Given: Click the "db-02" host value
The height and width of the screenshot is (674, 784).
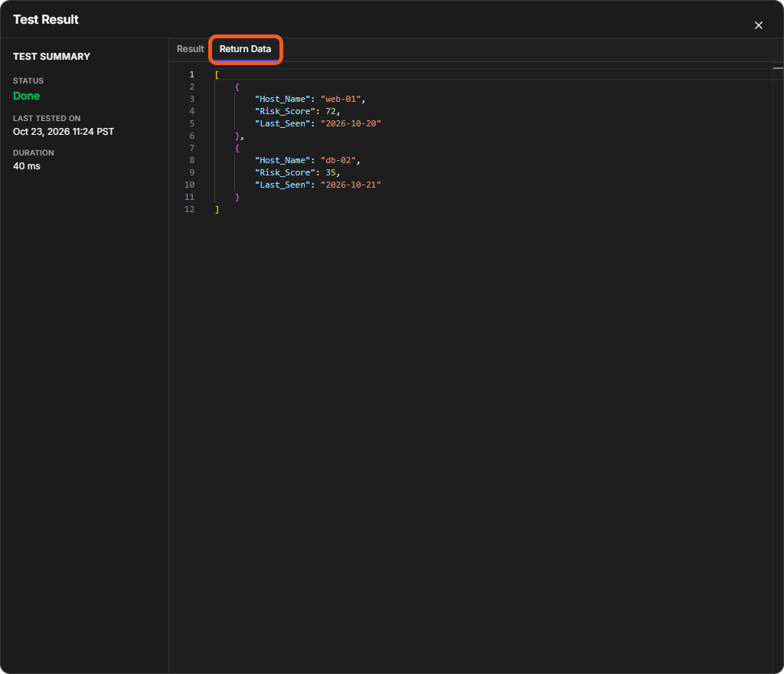Looking at the screenshot, I should [x=338, y=160].
